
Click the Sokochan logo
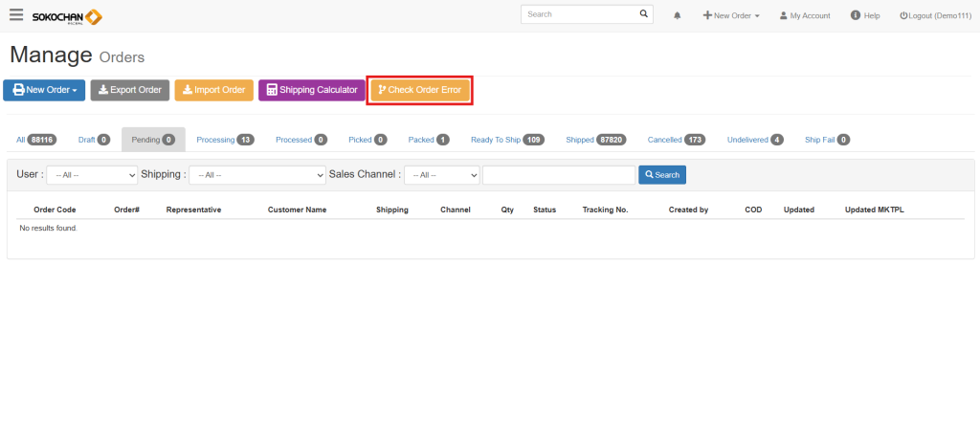(x=67, y=16)
